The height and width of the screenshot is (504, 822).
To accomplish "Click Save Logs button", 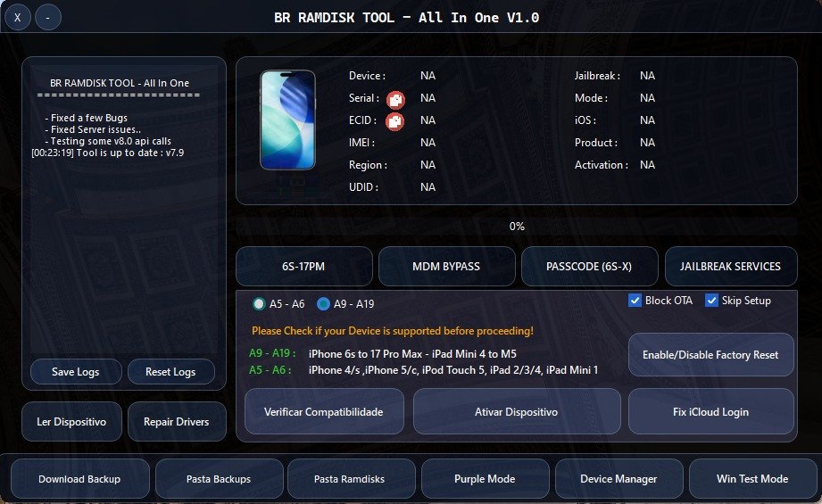I will click(x=76, y=371).
